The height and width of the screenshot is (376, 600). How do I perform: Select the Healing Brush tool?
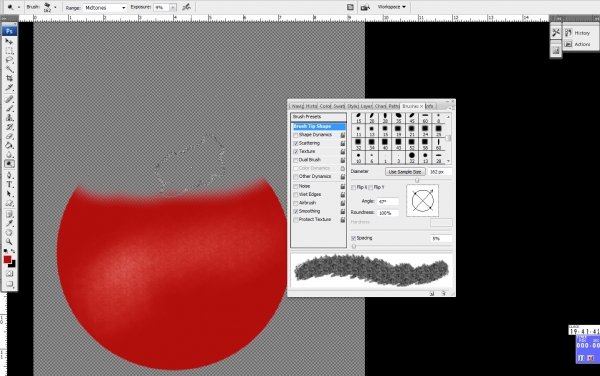point(9,99)
